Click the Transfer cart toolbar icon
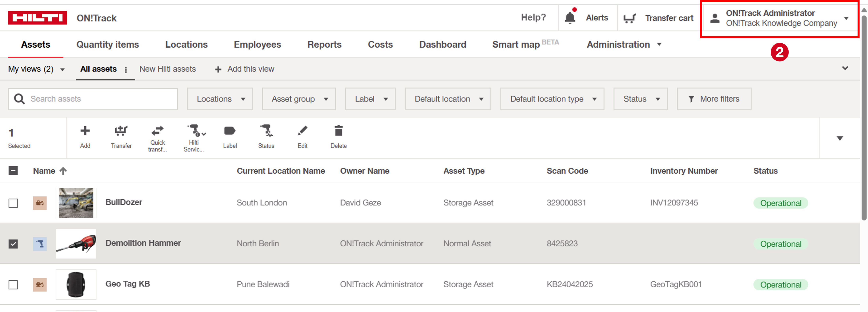 pos(121,131)
